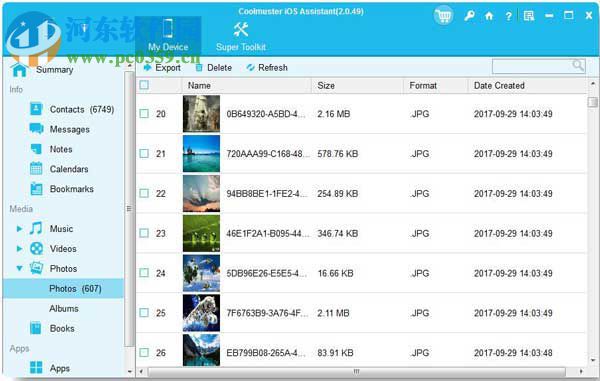Click the search magnifier icon
600x381 pixels.
pos(578,65)
